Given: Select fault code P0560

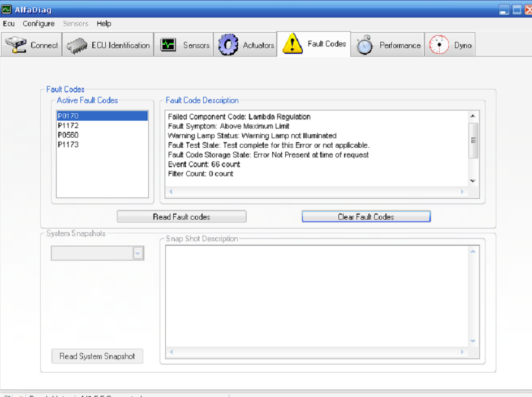Looking at the screenshot, I should [102, 135].
